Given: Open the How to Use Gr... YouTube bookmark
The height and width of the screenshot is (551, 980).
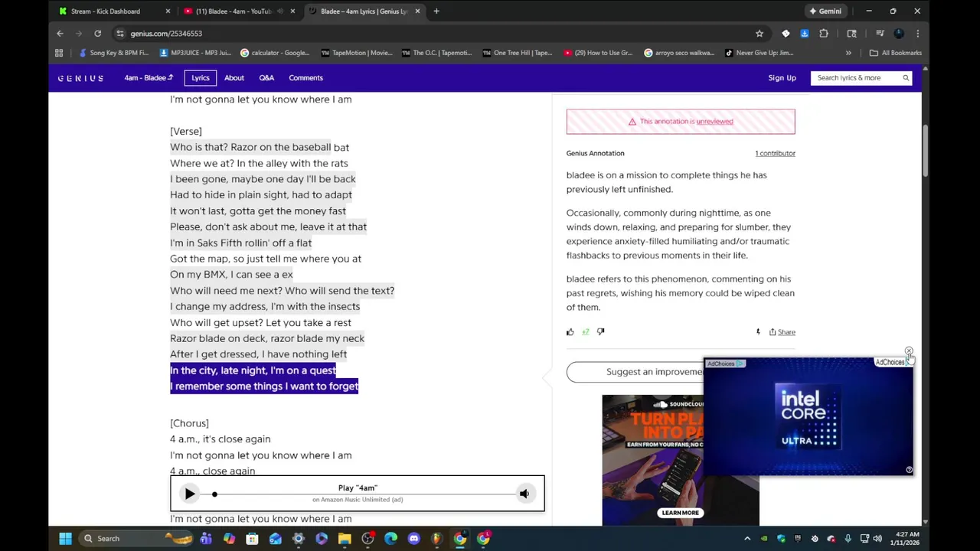Looking at the screenshot, I should tap(598, 53).
